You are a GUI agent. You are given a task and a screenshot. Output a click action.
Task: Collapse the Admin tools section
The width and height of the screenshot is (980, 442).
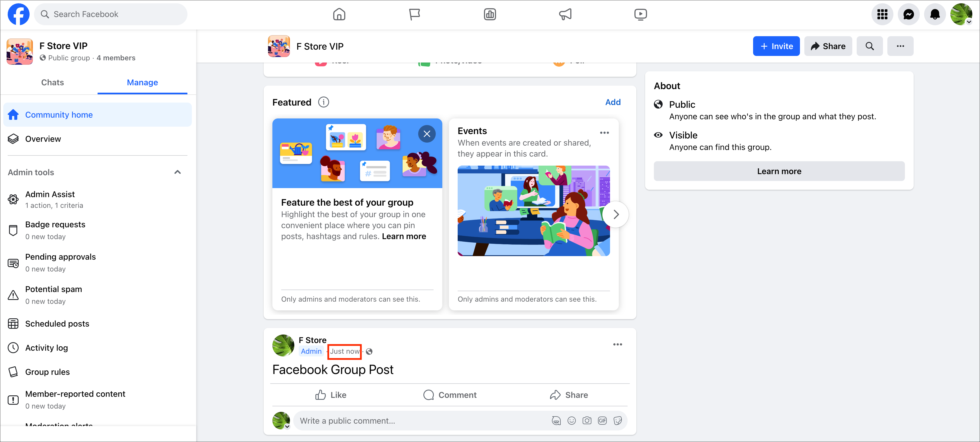(177, 172)
